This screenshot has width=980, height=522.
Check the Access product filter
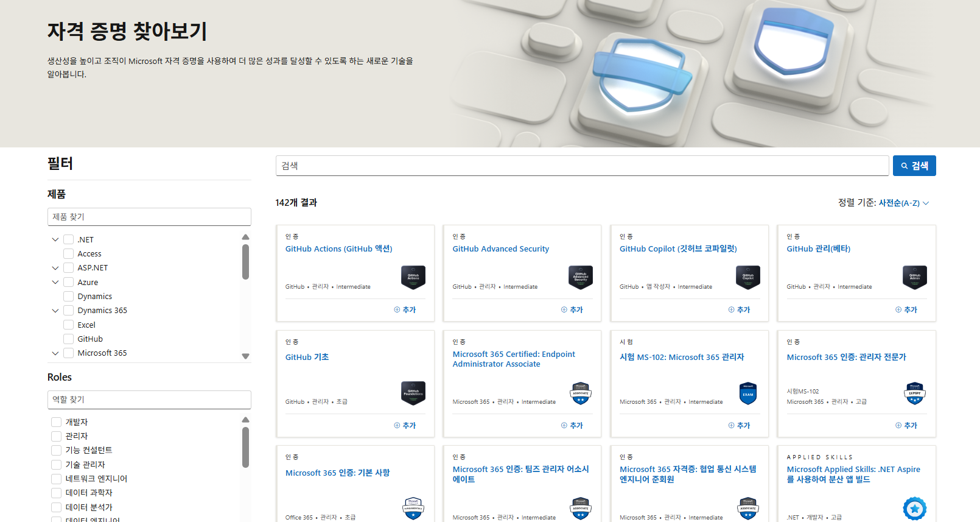pos(69,253)
